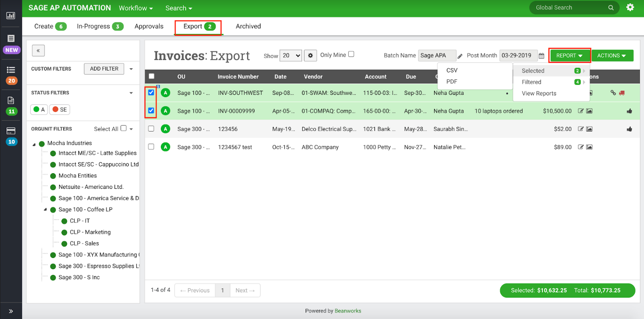This screenshot has height=319, width=644.
Task: Toggle the select-all checkbox in table header
Action: coord(152,77)
